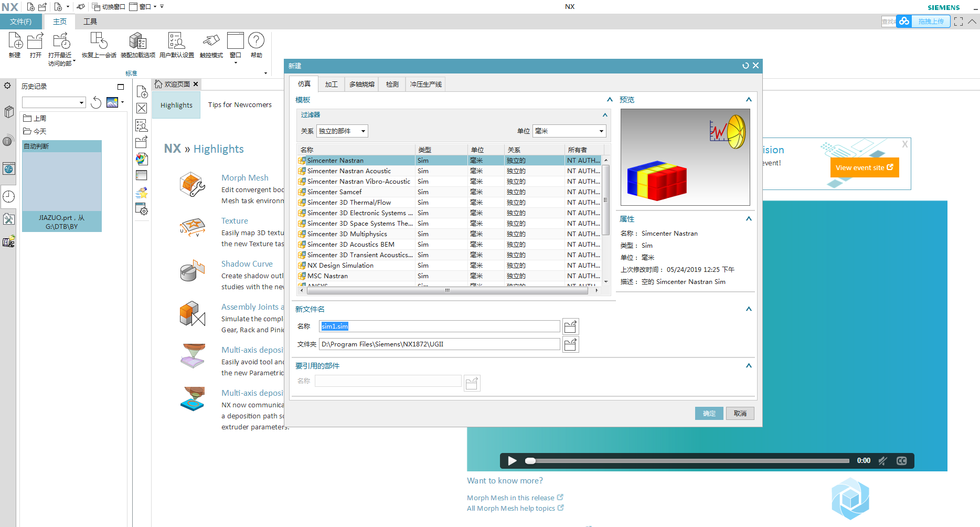Viewport: 980px width, 527px height.
Task: Toggle fullscreen icon at top right
Action: coord(958,22)
